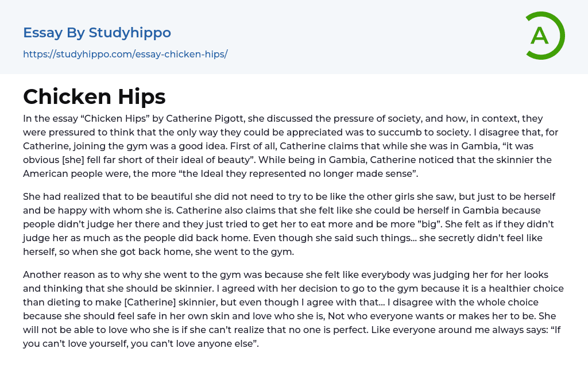Open the studyhippo.com essay-chicken-hips URL
The image size is (588, 383).
click(125, 54)
